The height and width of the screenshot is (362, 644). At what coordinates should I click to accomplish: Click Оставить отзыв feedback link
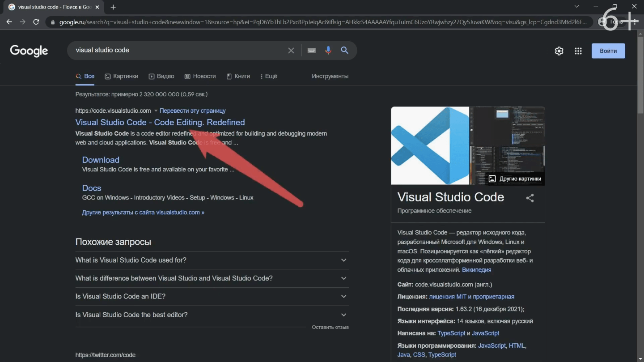pos(330,327)
